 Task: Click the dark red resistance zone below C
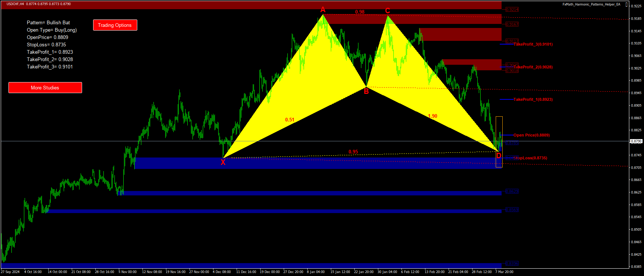[460, 34]
